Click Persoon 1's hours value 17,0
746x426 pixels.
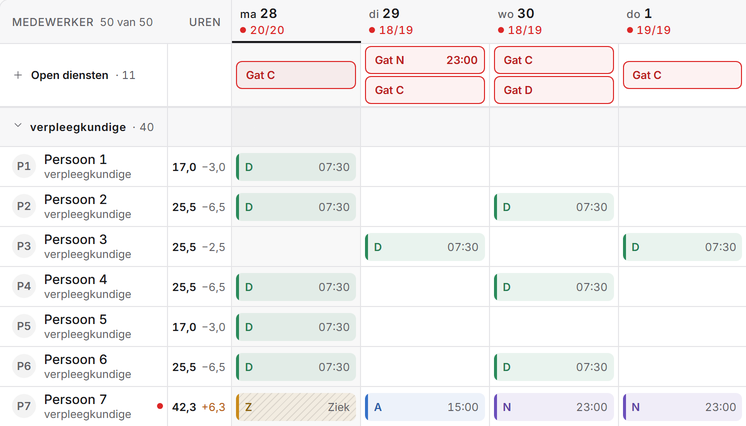[x=184, y=167]
